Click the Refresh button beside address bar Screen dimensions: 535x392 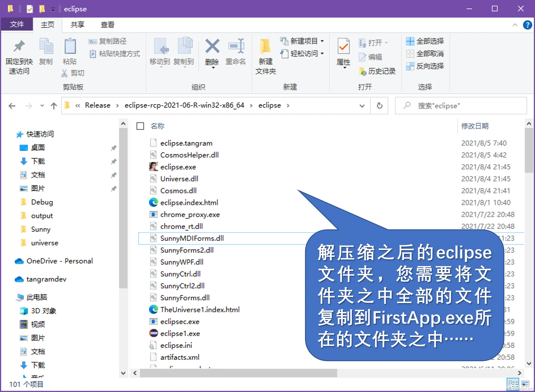pos(379,106)
